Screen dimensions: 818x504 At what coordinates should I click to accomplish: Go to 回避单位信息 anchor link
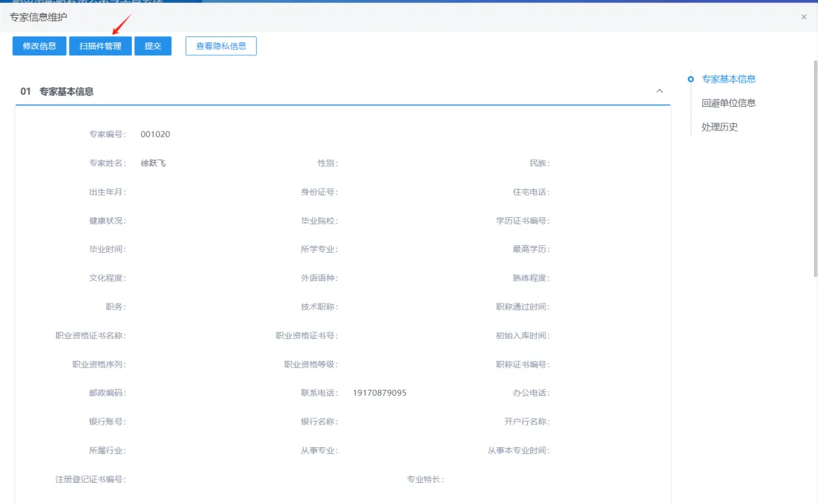pyautogui.click(x=729, y=103)
